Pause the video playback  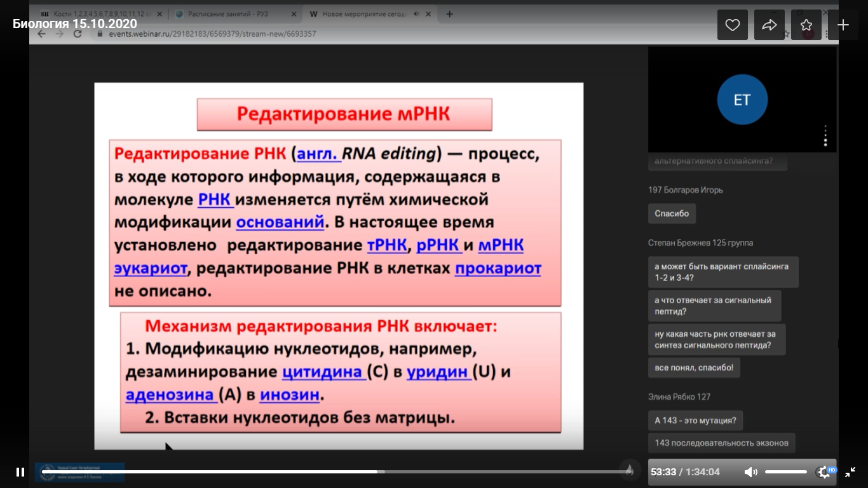[x=20, y=472]
